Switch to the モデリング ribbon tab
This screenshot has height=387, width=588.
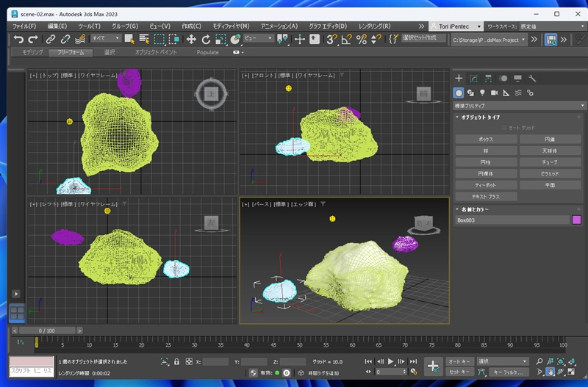(x=32, y=52)
